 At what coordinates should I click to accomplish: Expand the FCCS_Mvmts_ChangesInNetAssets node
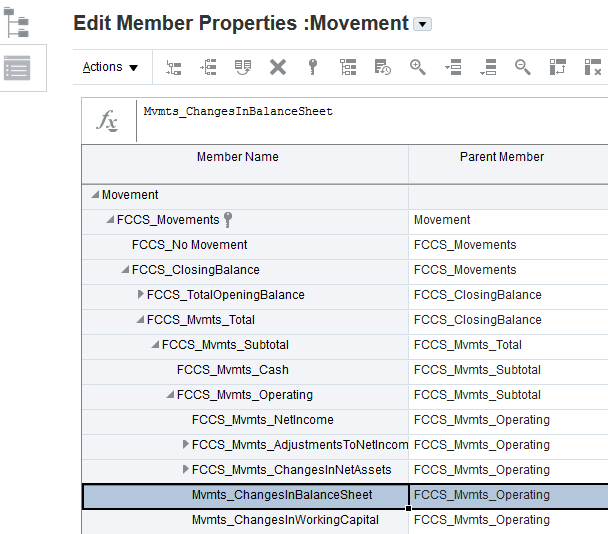click(186, 469)
